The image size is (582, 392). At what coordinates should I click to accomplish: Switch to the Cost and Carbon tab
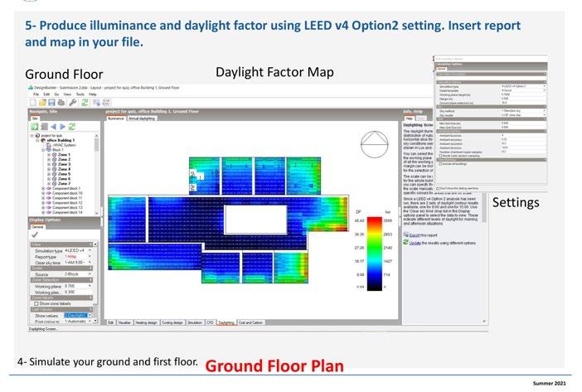250,322
